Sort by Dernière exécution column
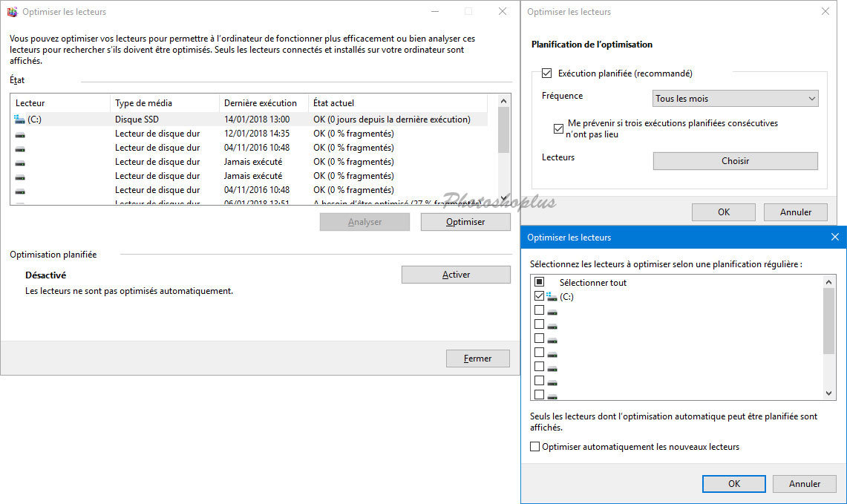847x504 pixels. pos(260,103)
